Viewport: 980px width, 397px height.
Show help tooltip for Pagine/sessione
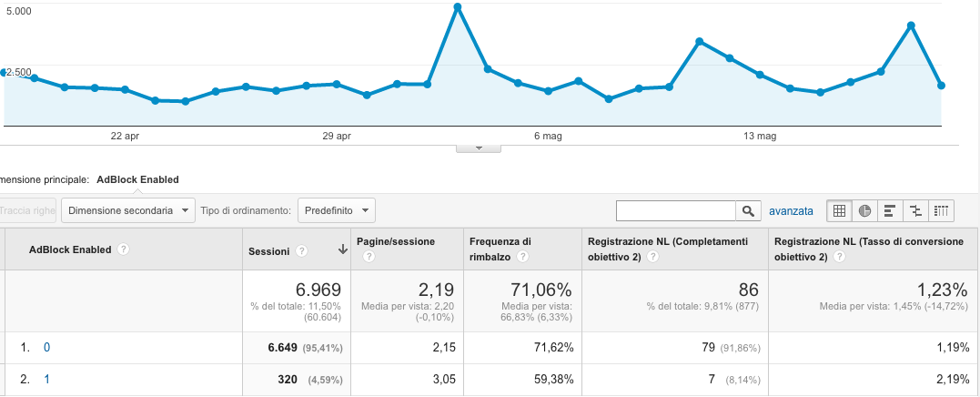click(369, 258)
